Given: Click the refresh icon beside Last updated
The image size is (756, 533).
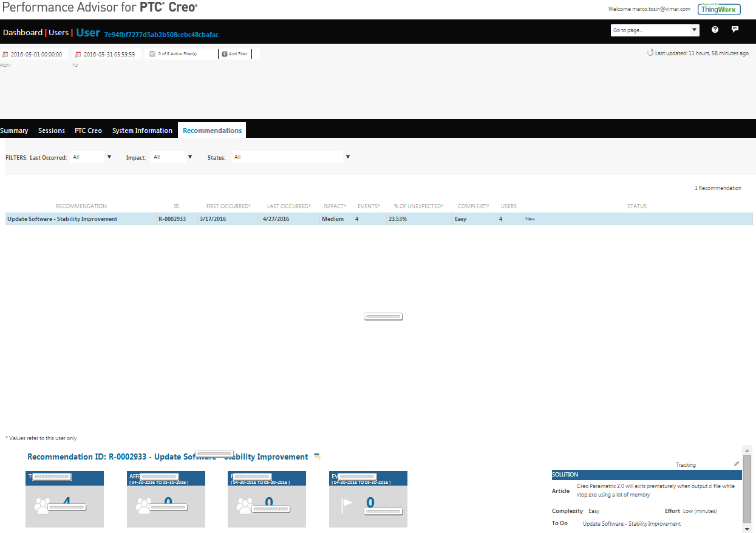Looking at the screenshot, I should click(x=650, y=53).
